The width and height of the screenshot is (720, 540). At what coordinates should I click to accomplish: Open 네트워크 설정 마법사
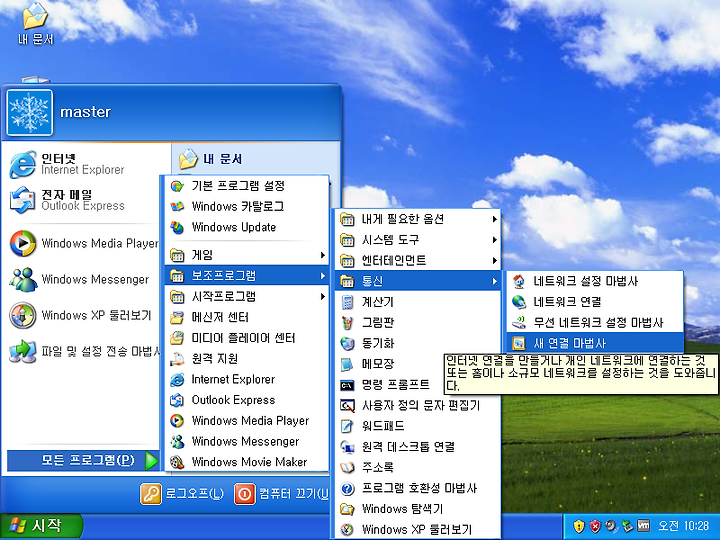coord(595,281)
